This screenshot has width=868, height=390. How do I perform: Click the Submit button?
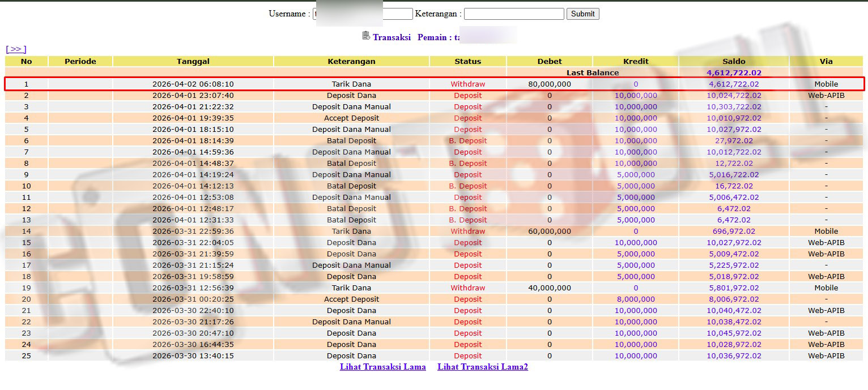(583, 14)
